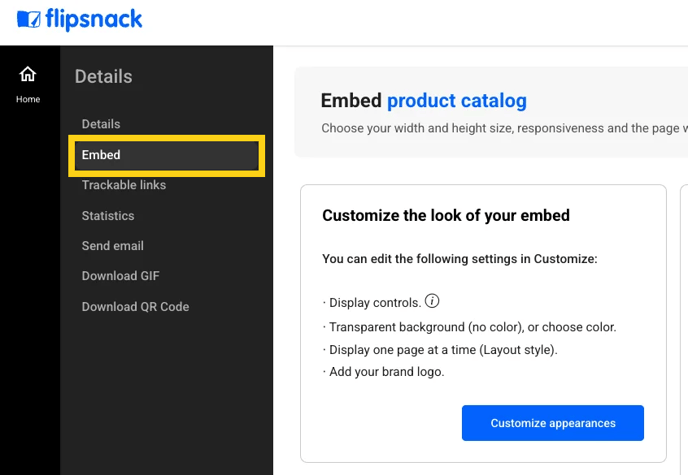Open Trackable links in sidebar
688x475 pixels.
[124, 185]
